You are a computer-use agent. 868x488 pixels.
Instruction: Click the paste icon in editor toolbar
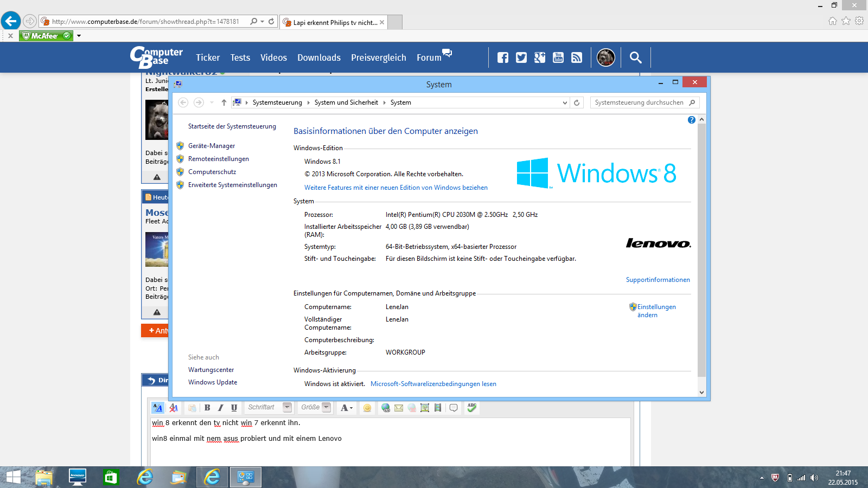click(192, 408)
